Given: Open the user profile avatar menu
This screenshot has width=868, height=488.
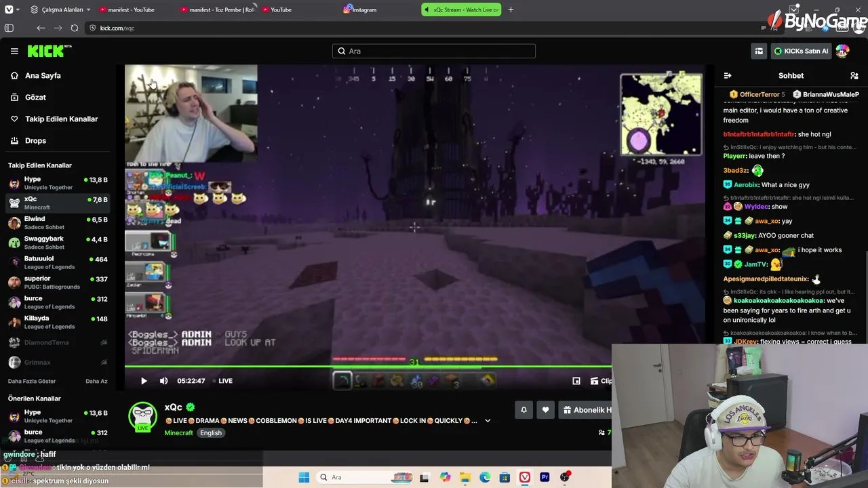Looking at the screenshot, I should click(x=842, y=51).
